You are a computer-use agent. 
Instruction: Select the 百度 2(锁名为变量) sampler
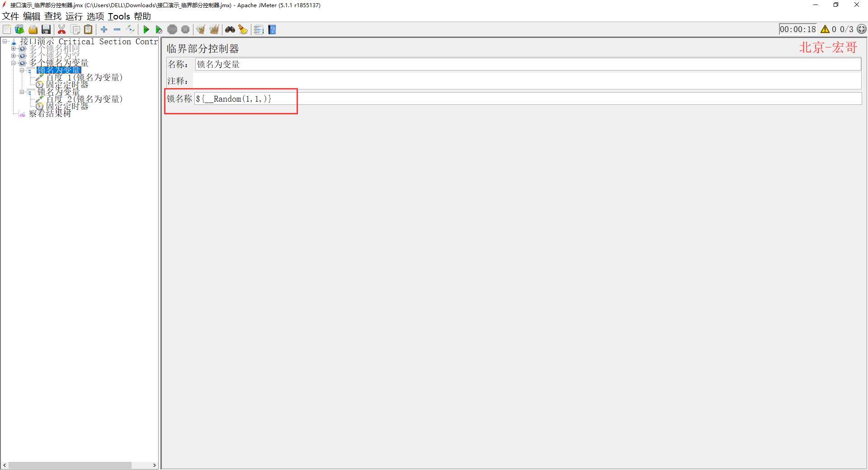click(84, 99)
